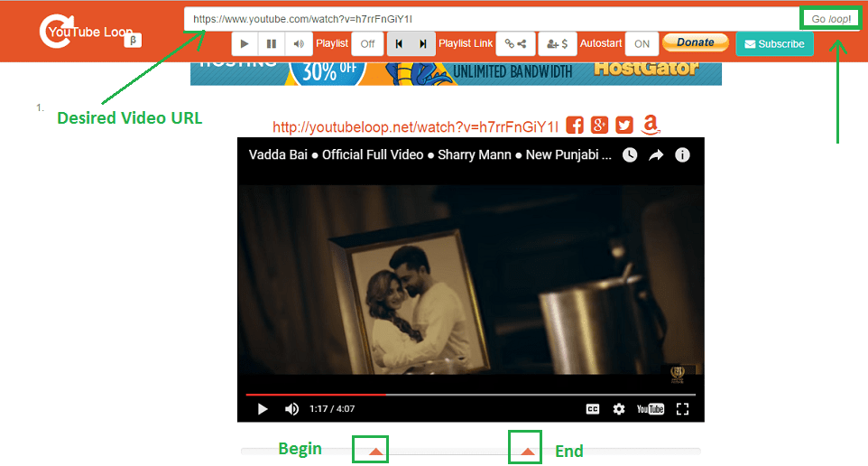Open the video info icon
The width and height of the screenshot is (868, 466).
coord(682,155)
